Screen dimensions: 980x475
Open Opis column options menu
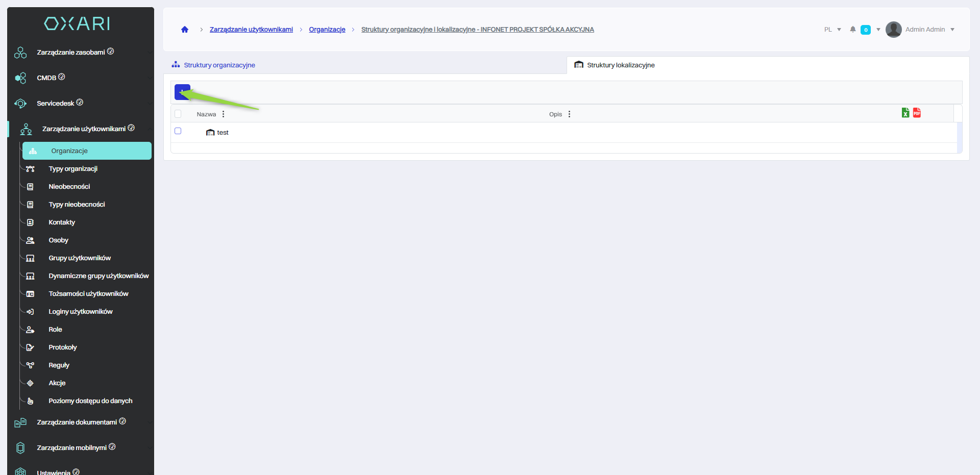pos(569,114)
